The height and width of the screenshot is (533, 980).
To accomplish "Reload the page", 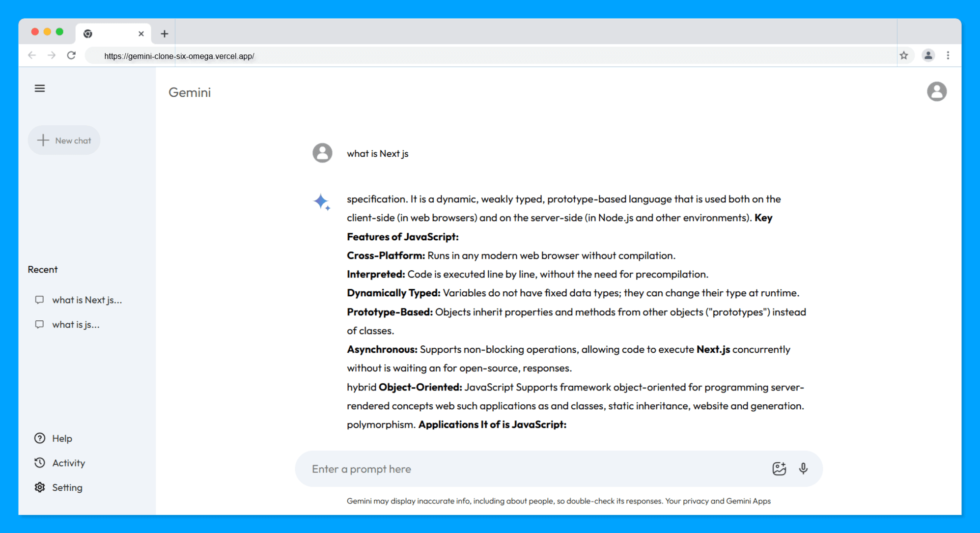I will pos(71,56).
